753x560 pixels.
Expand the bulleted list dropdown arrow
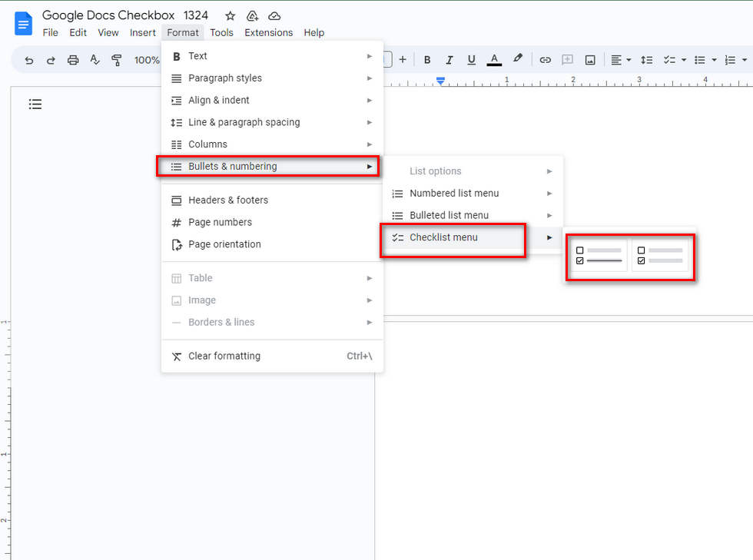(x=714, y=60)
